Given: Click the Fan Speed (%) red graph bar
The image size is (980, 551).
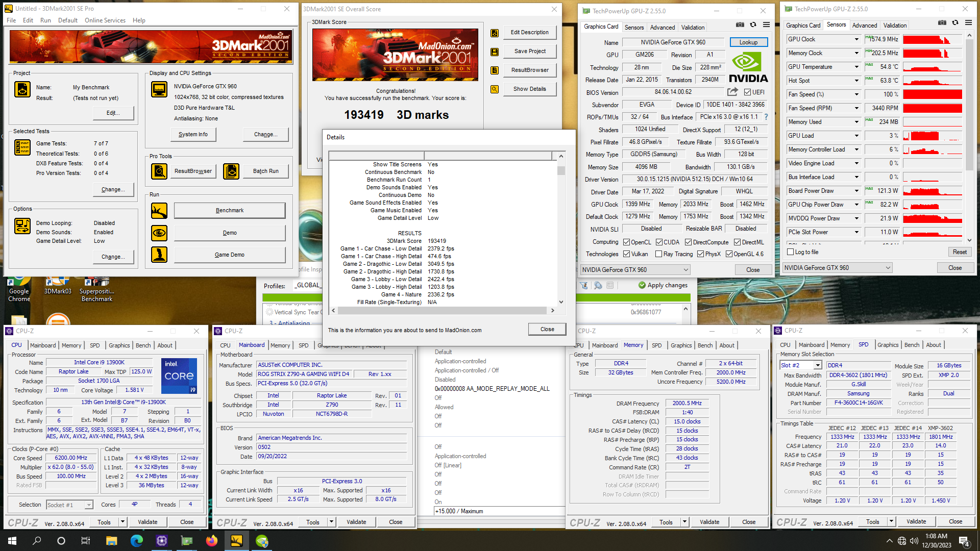Looking at the screenshot, I should coord(932,94).
